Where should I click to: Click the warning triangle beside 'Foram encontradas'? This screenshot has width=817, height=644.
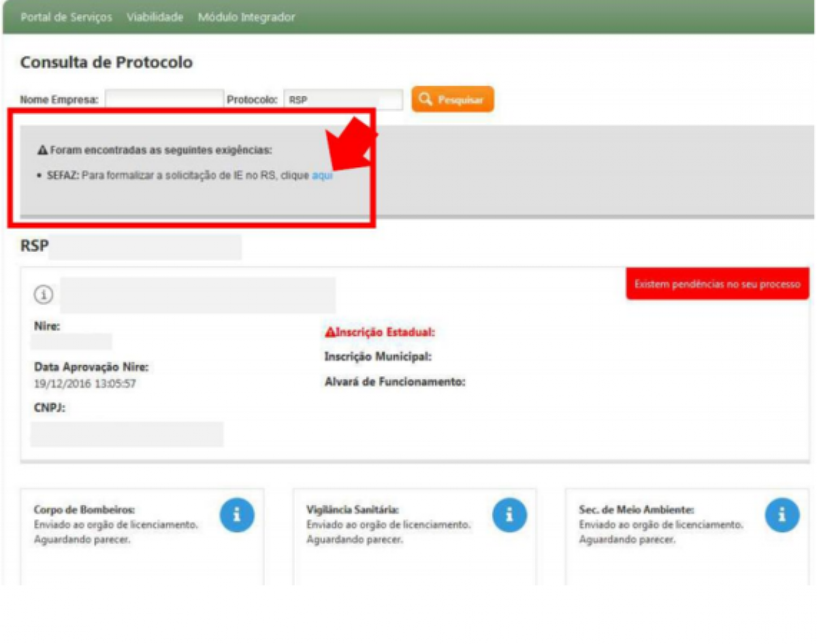(x=42, y=150)
